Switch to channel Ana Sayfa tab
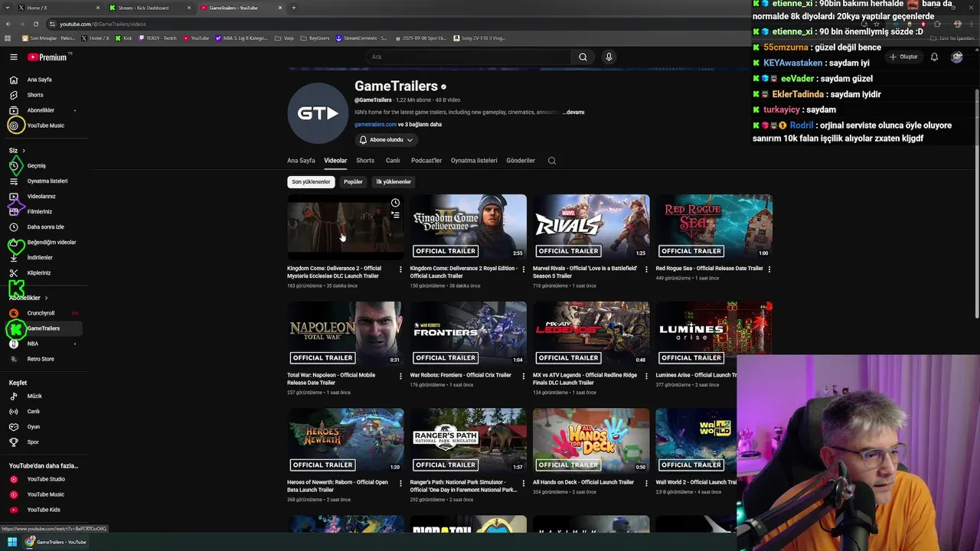 (301, 161)
